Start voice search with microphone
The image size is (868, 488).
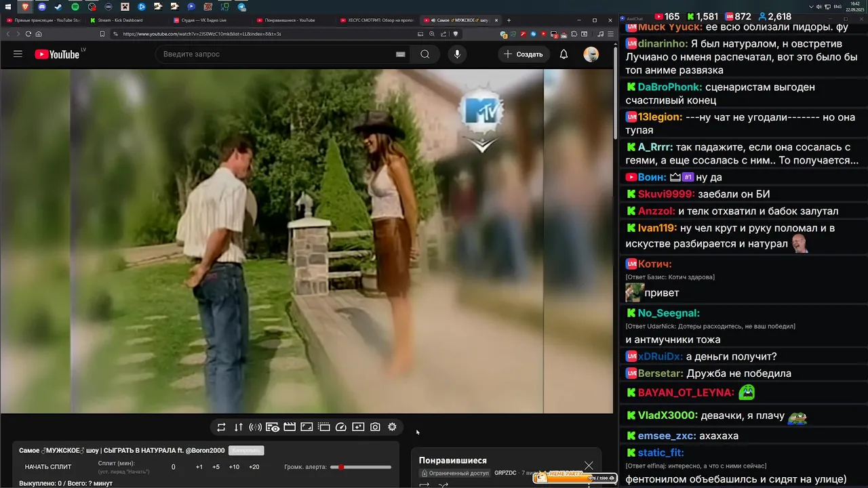[x=457, y=54]
